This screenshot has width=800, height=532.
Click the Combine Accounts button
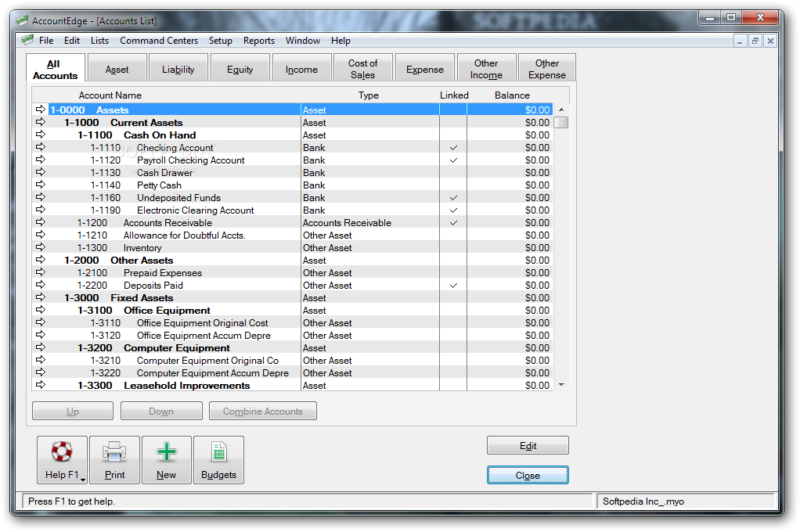coord(263,411)
